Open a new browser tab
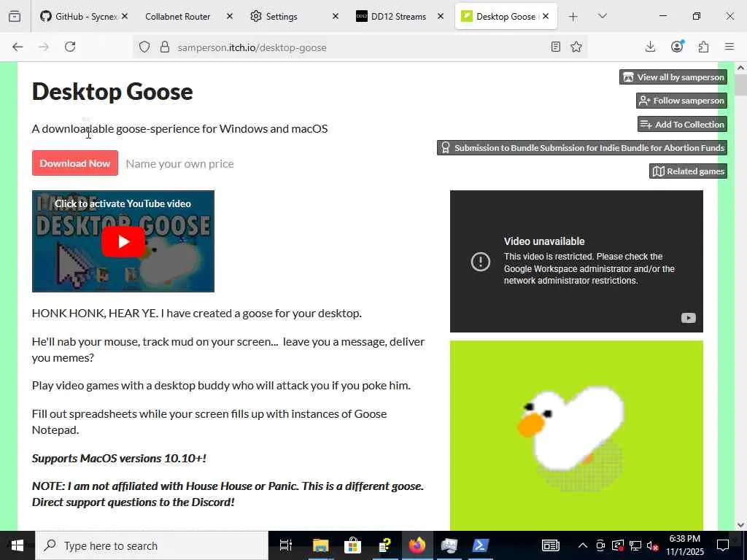This screenshot has height=560, width=747. click(573, 17)
